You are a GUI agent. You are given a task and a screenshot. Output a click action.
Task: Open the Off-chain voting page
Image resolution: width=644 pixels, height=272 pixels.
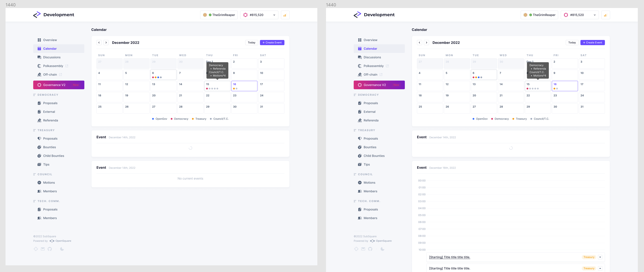[x=50, y=74]
